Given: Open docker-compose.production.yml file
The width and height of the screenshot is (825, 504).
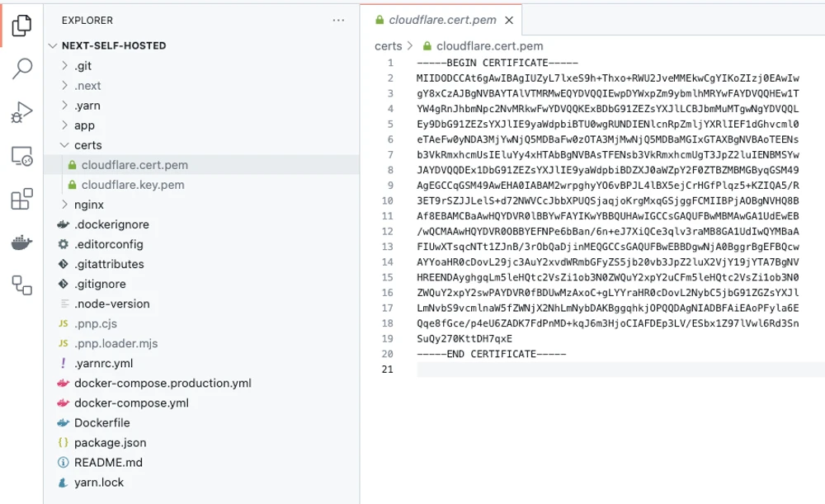Looking at the screenshot, I should point(162,383).
